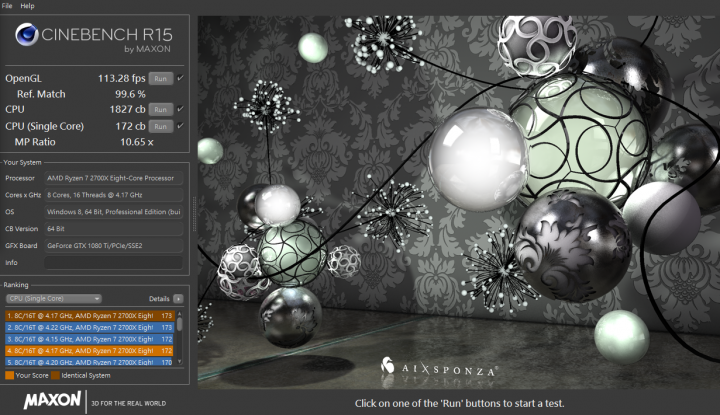
Task: Run the CPU (Single Core) benchmark
Action: (161, 126)
